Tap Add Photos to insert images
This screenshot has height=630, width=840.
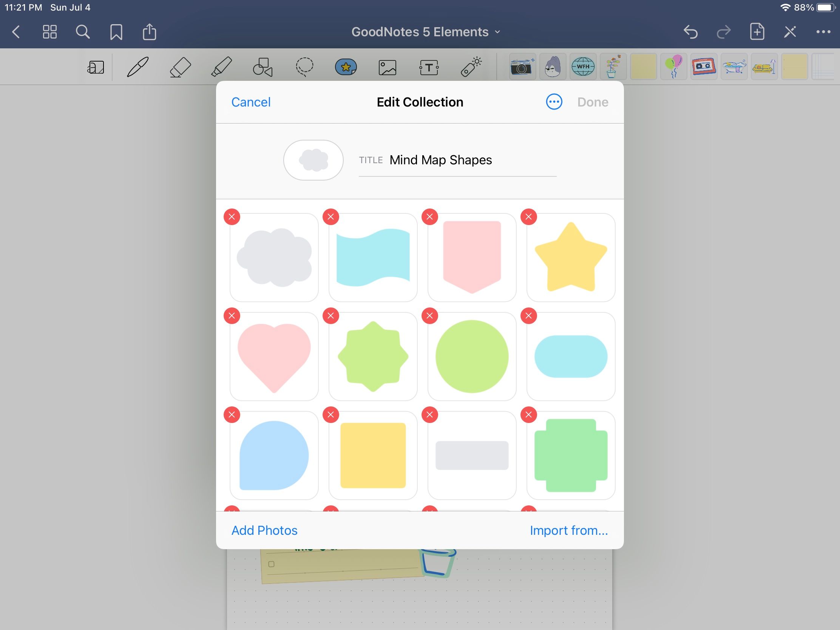[x=264, y=530]
